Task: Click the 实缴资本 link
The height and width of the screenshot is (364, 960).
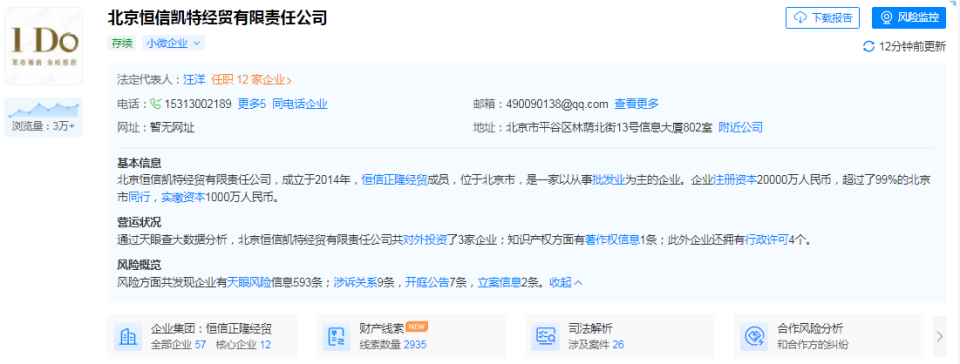Action: (x=183, y=198)
